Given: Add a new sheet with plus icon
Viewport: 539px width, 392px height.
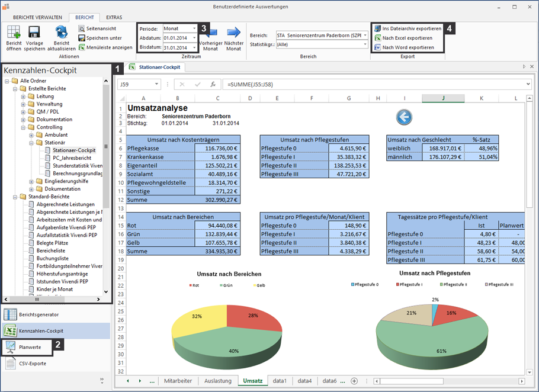Looking at the screenshot, I should [x=354, y=381].
